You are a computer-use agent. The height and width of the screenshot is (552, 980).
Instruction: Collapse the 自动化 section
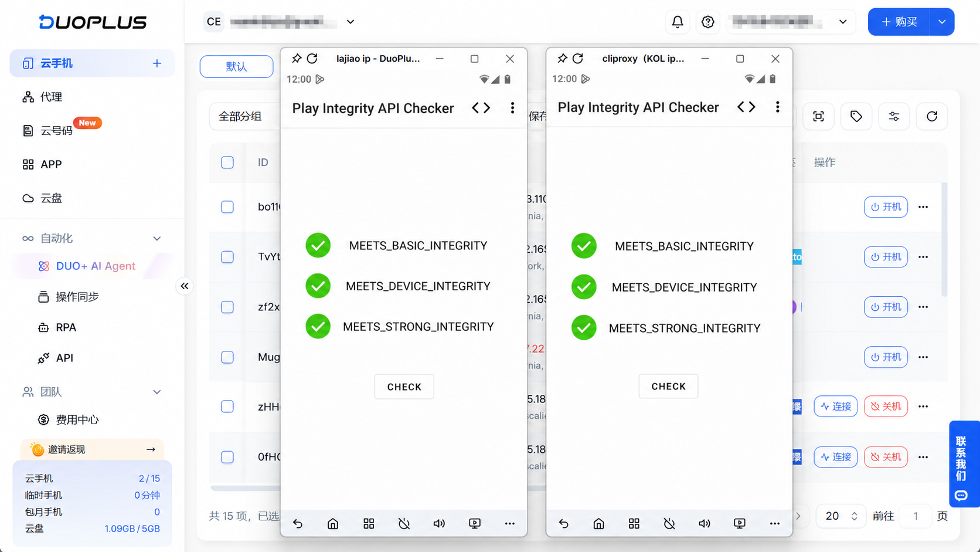[156, 239]
